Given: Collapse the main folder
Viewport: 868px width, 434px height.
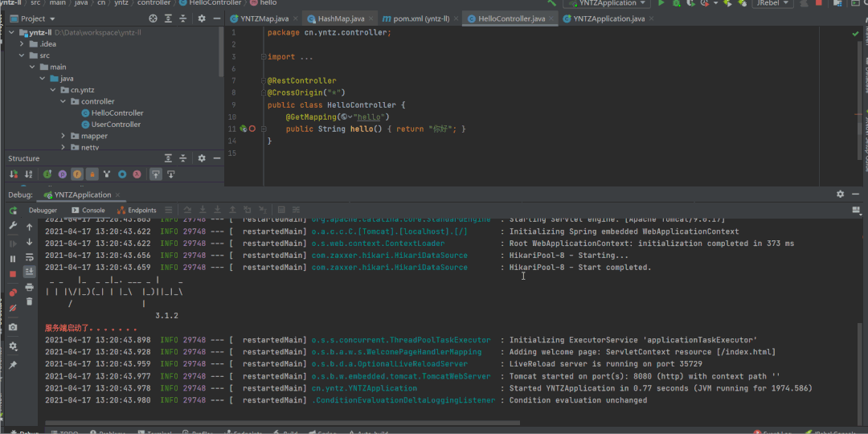Looking at the screenshot, I should pyautogui.click(x=32, y=67).
